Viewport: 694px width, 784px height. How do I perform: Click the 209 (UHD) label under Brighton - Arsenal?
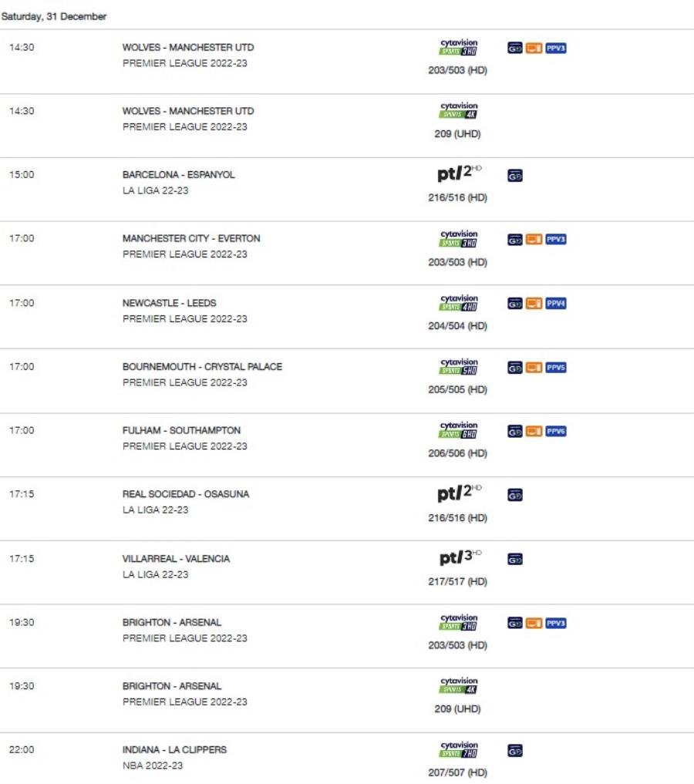coord(458,708)
